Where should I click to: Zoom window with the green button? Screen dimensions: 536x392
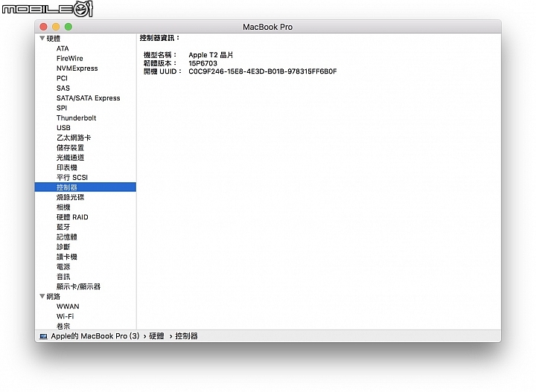(68, 27)
